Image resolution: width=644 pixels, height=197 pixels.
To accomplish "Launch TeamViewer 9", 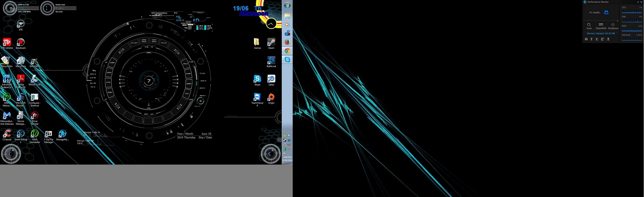I will (257, 99).
